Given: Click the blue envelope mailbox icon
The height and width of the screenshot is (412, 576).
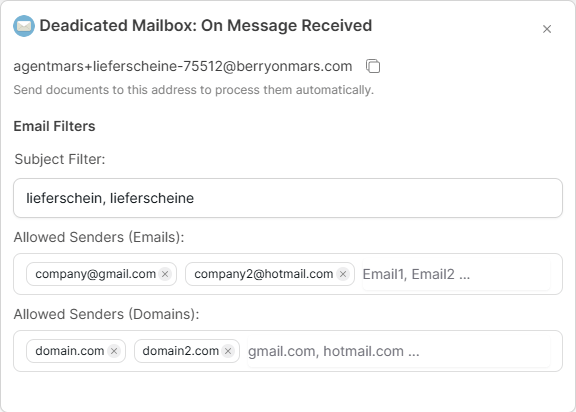Looking at the screenshot, I should 24,26.
